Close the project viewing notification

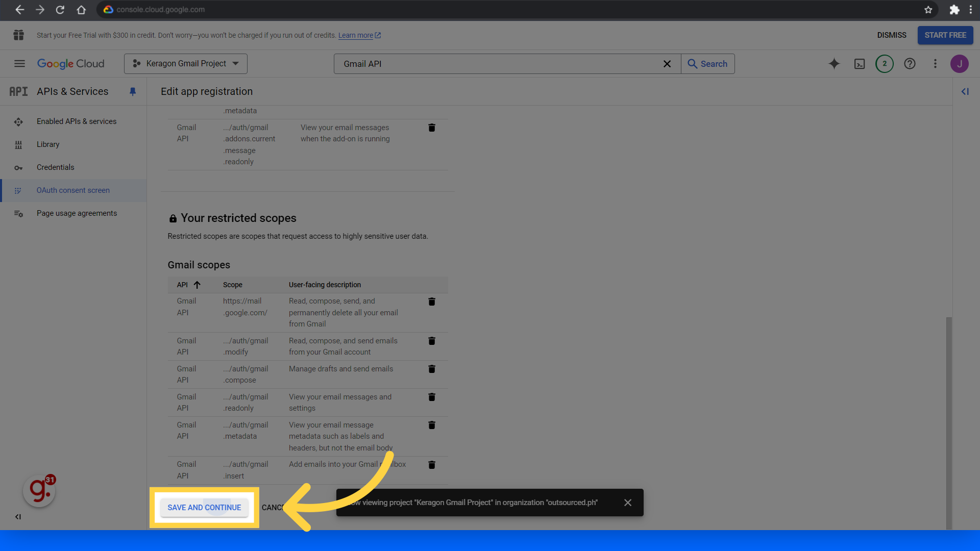(x=628, y=503)
